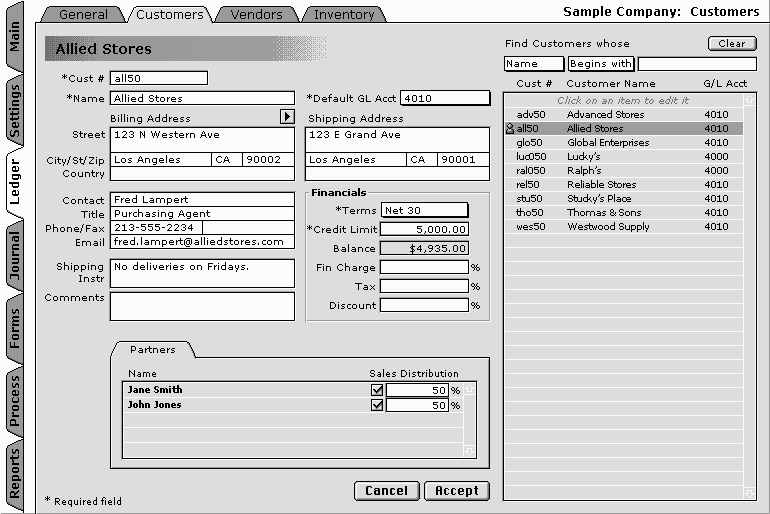Screen dimensions: 770x514
Task: Open the Begins with condition dropdown
Action: [x=601, y=64]
